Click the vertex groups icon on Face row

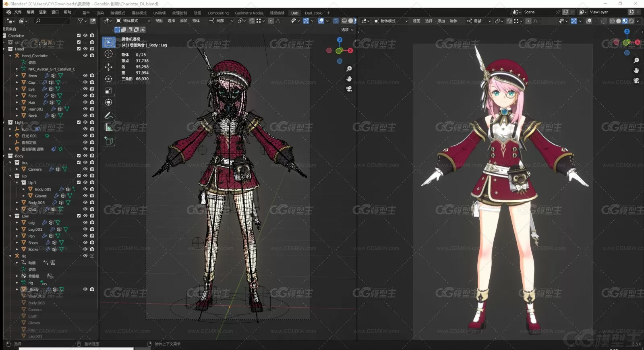[x=53, y=96]
